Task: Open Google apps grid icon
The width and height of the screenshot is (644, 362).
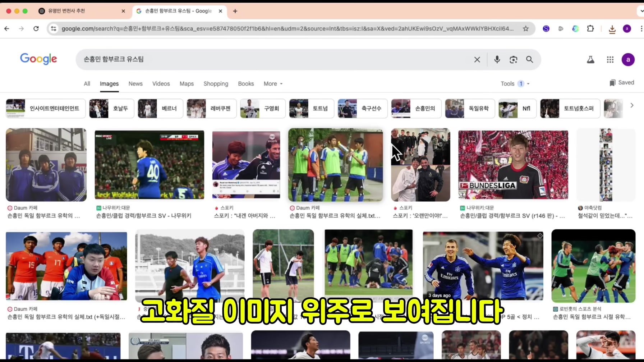Action: [610, 60]
